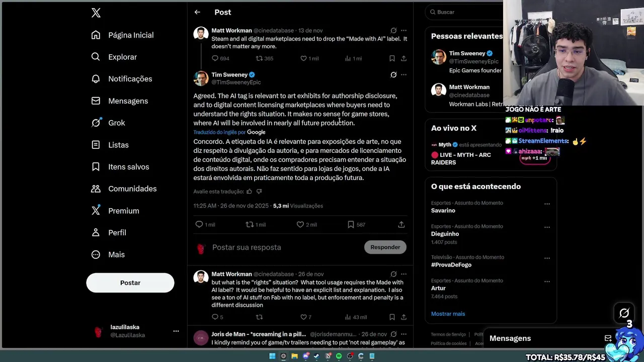This screenshot has height=362, width=644.
Task: Open Windows Start menu in taskbar
Action: [272, 356]
